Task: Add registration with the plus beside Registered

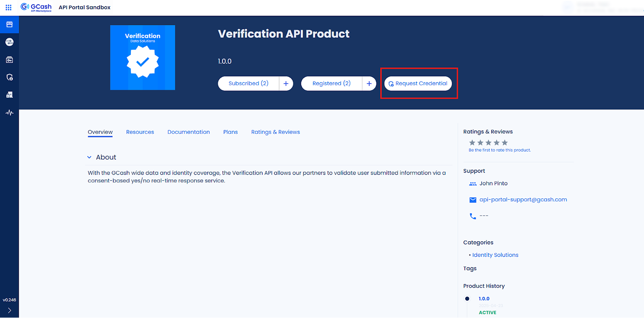Action: point(369,83)
